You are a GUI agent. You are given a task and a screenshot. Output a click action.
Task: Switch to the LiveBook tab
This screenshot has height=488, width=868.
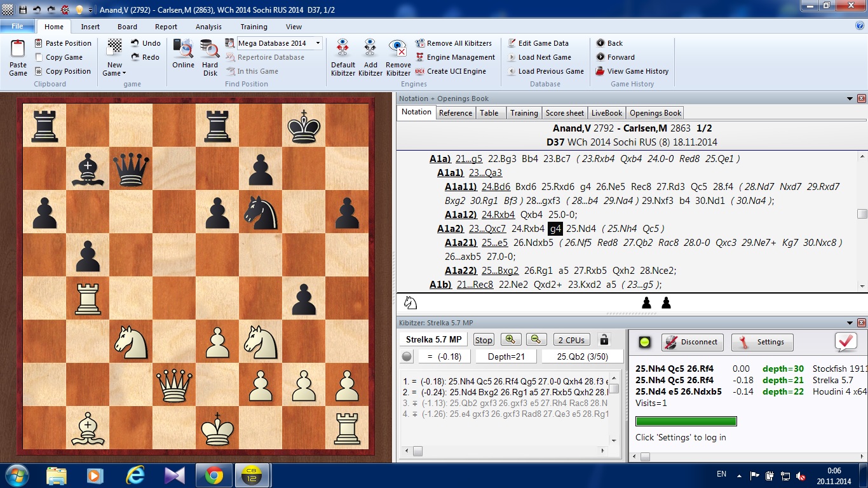(606, 113)
